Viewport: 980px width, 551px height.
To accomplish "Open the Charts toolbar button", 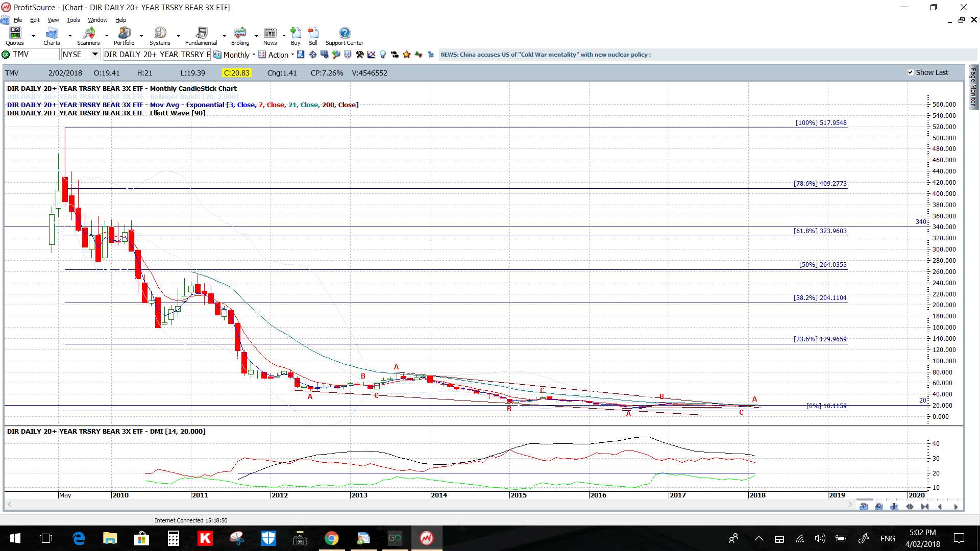I will click(52, 36).
